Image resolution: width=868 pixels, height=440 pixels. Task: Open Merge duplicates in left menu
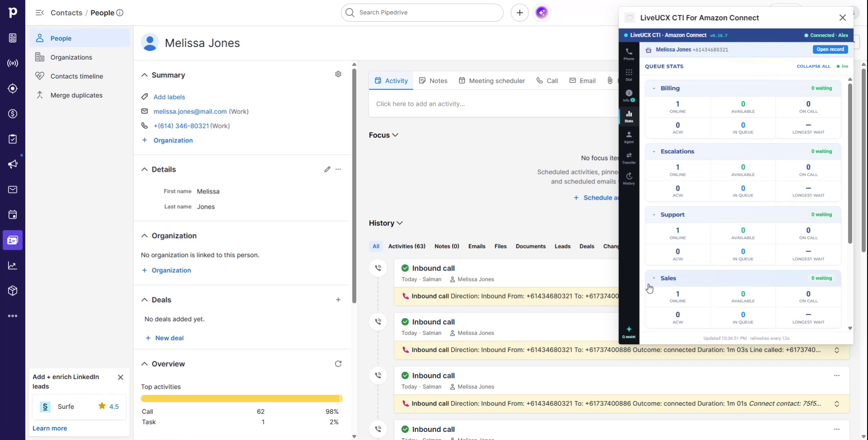[x=80, y=95]
